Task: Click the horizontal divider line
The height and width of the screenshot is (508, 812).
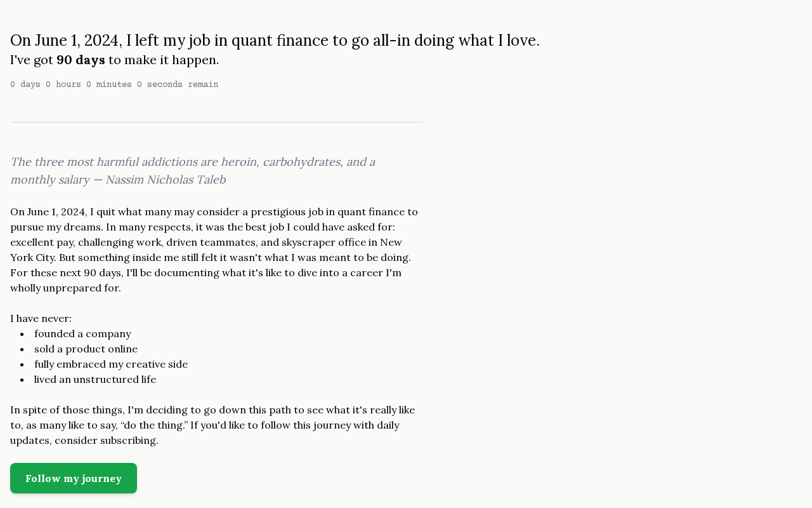Action: pyautogui.click(x=216, y=122)
